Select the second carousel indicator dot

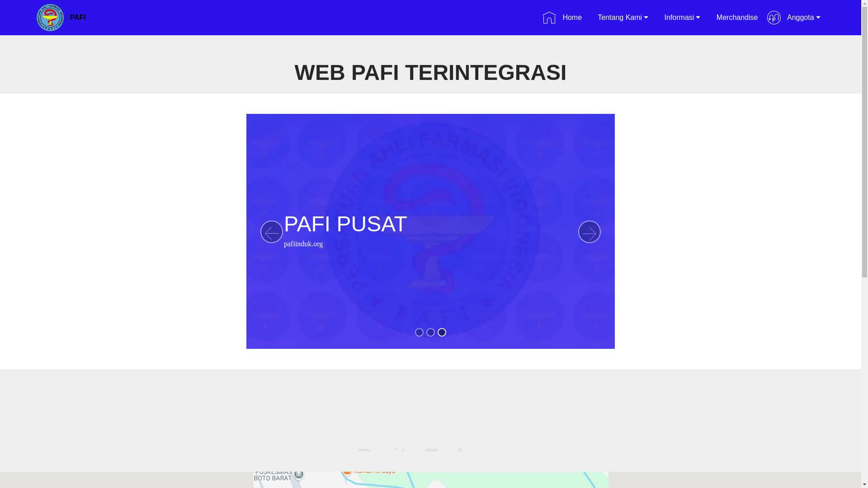(430, 333)
